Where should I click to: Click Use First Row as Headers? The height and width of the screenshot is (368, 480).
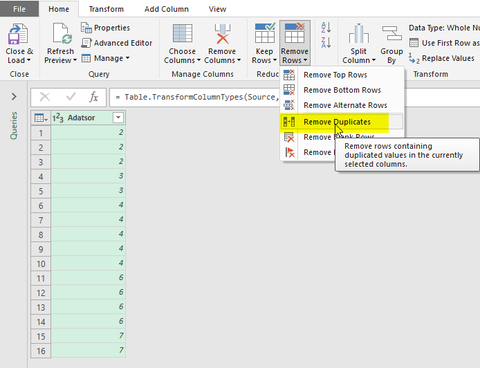(444, 43)
